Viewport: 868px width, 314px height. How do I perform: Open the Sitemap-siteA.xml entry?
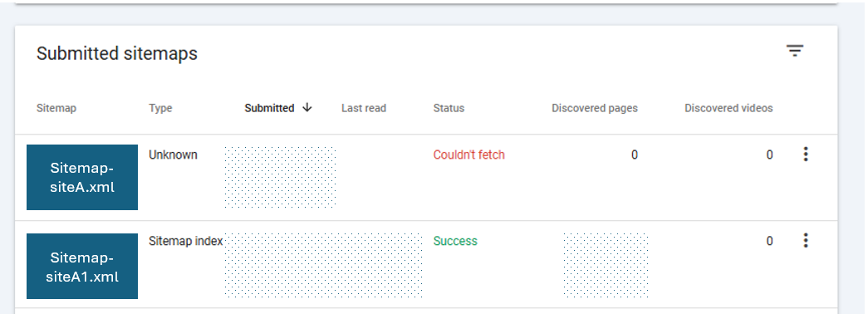coord(82,177)
